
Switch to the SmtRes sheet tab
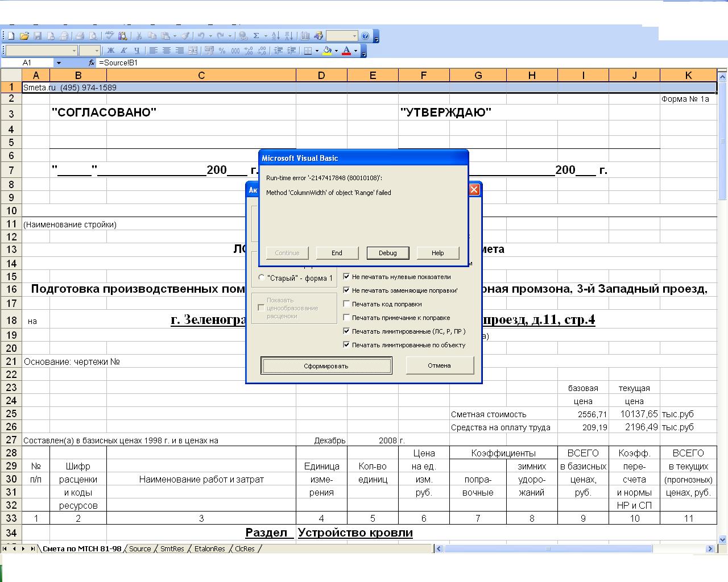pyautogui.click(x=172, y=548)
